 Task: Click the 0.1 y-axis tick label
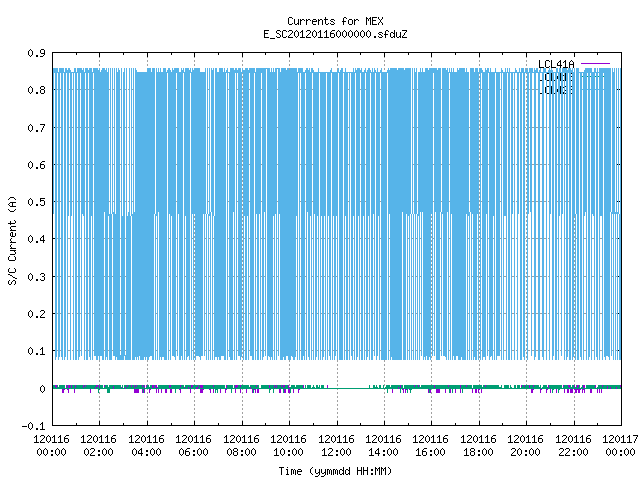[36, 351]
